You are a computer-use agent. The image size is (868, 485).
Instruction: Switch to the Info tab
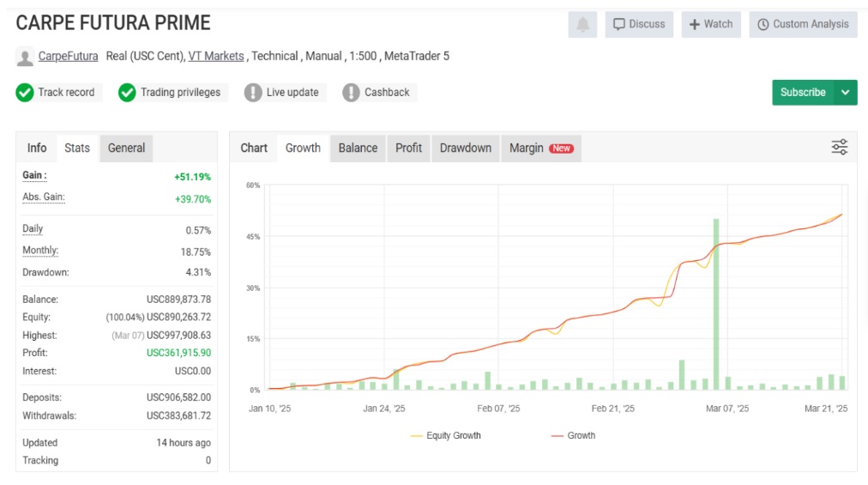pyautogui.click(x=37, y=148)
